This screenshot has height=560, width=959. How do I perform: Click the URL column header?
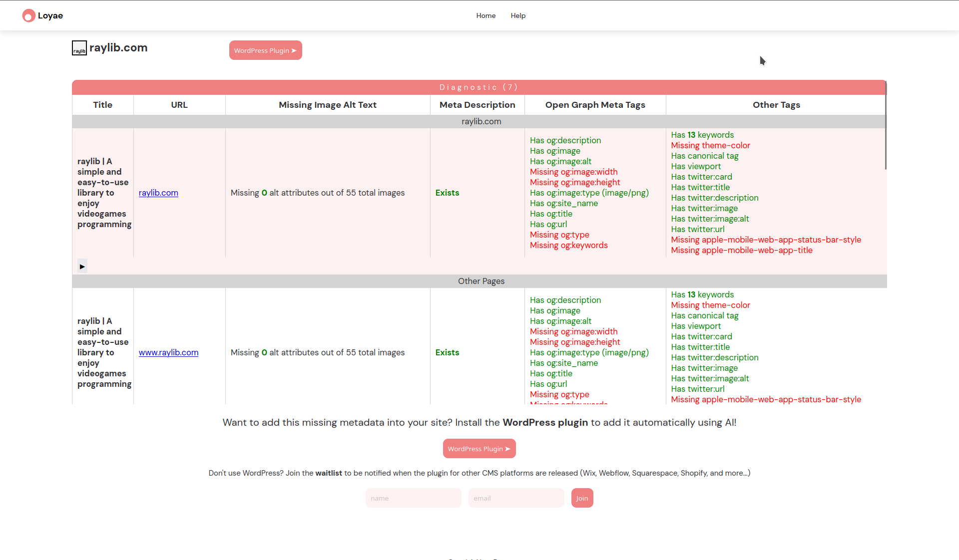click(179, 105)
